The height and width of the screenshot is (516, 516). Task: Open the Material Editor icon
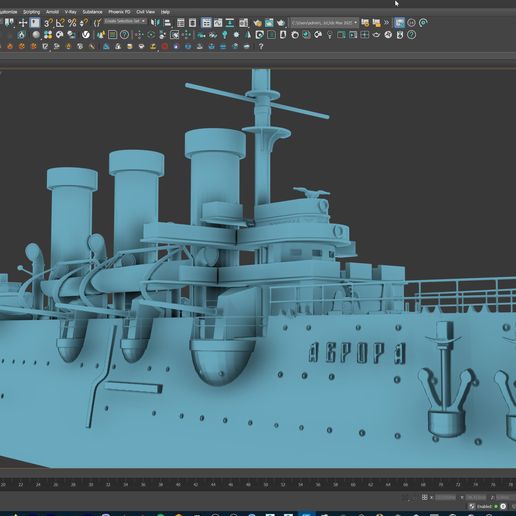click(x=244, y=23)
